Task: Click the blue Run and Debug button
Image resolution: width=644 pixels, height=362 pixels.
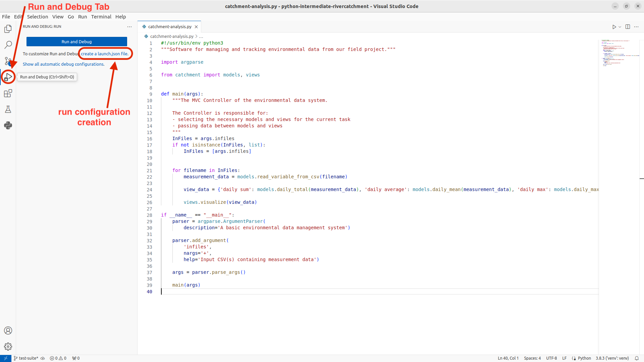Action: point(77,42)
